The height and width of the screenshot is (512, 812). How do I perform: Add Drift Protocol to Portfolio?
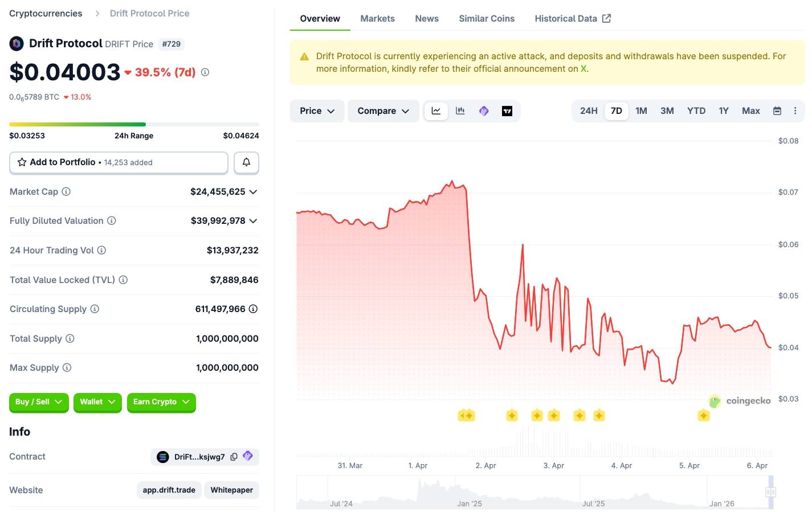pos(62,162)
